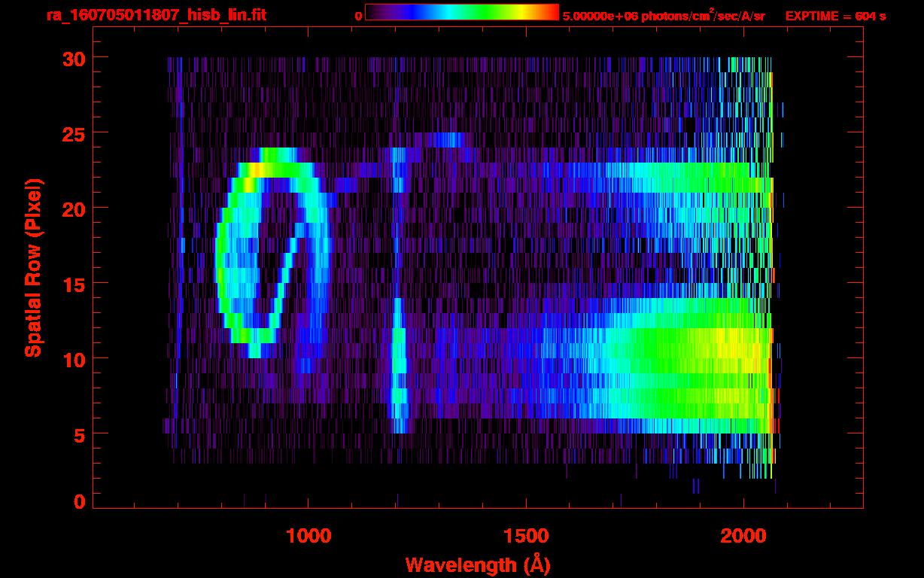Image resolution: width=924 pixels, height=578 pixels.
Task: Click the EXPTIME = 604 s label
Action: click(x=836, y=16)
